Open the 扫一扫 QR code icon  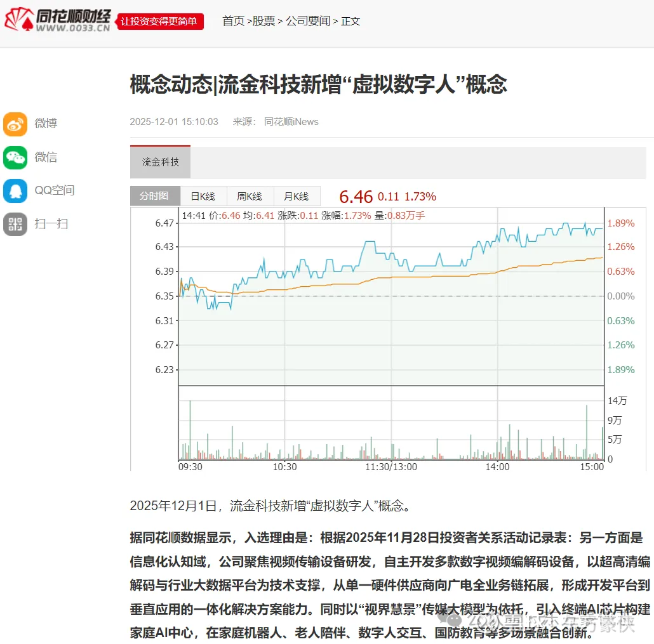click(15, 224)
